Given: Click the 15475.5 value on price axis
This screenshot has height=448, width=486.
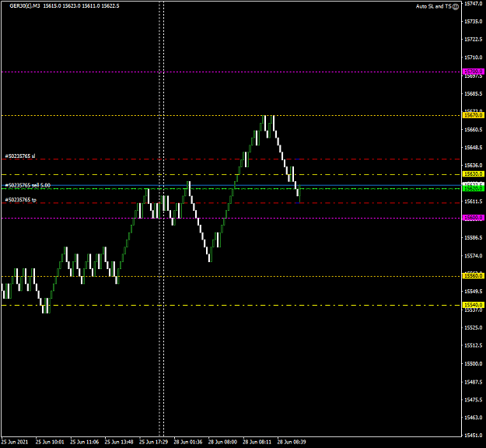Looking at the screenshot, I should tap(473, 400).
